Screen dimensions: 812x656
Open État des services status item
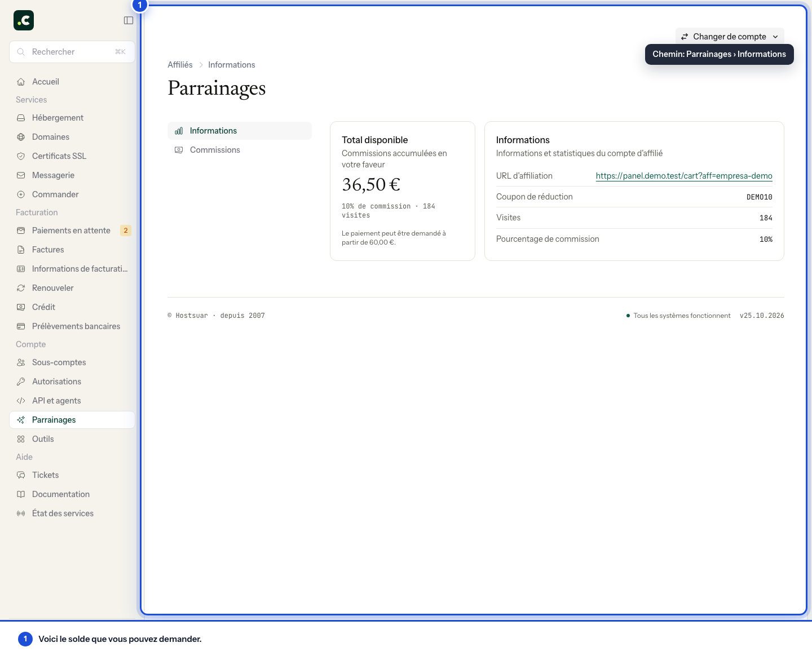click(72, 513)
